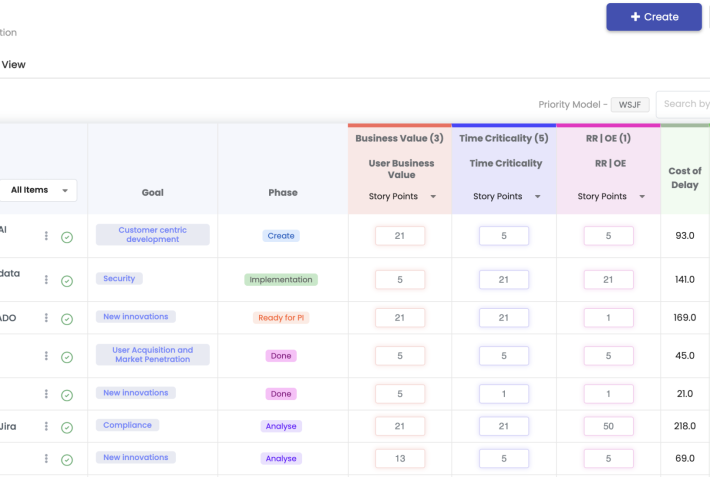Open Story Points dropdown under User Business Value
This screenshot has height=477, width=710.
point(401,197)
